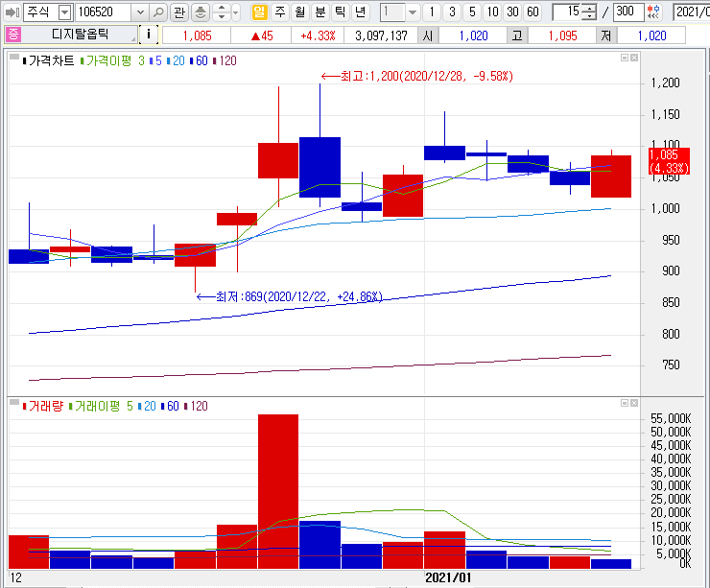710x588 pixels.
Task: Click the current price 1,085 in header
Action: pyautogui.click(x=197, y=35)
